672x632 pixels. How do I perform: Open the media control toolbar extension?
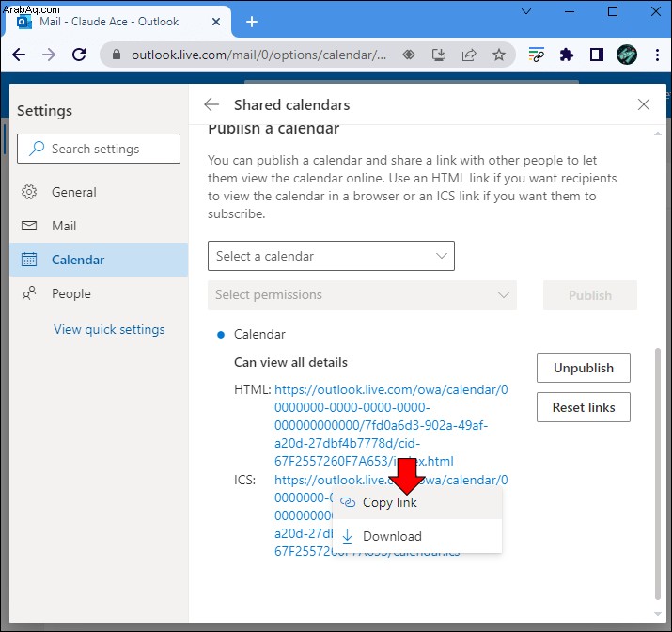536,55
